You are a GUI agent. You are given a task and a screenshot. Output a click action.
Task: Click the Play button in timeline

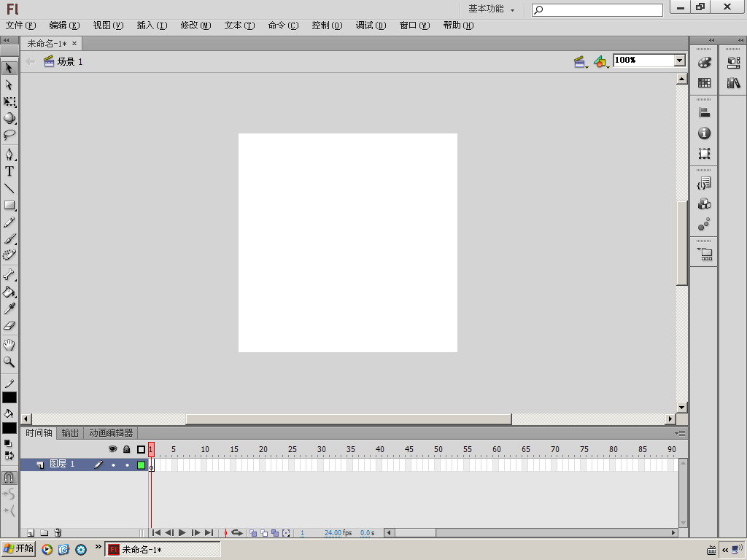[x=182, y=533]
